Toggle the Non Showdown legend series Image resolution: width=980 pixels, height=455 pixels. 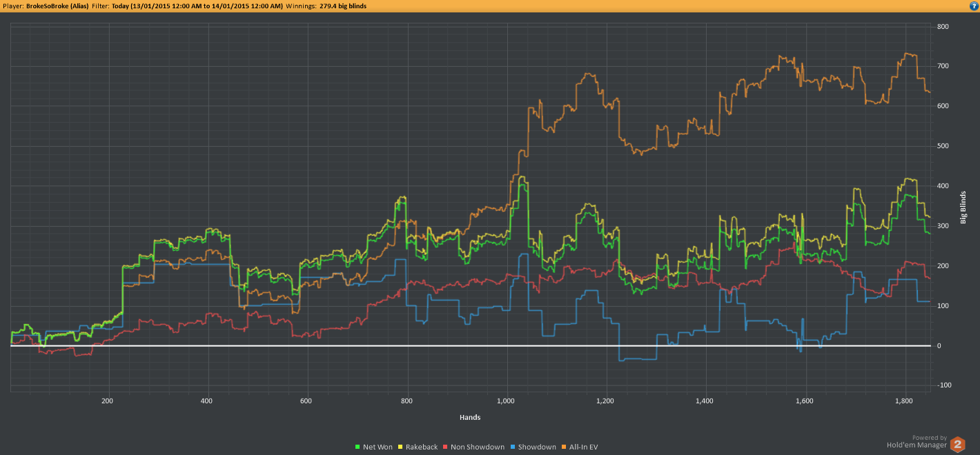pyautogui.click(x=474, y=447)
